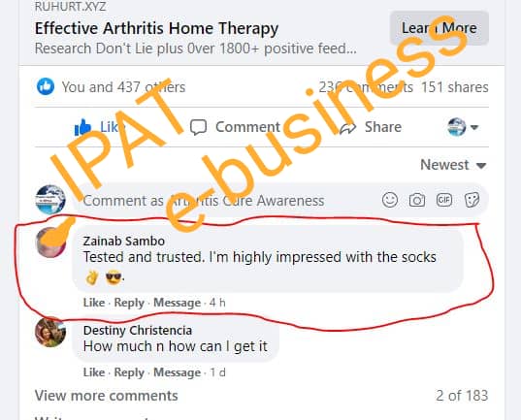This screenshot has width=521, height=420.
Task: Click the like reaction count icon
Action: [46, 86]
